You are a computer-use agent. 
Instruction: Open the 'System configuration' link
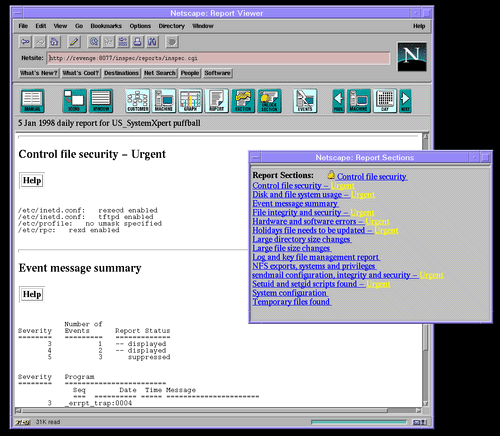point(290,293)
